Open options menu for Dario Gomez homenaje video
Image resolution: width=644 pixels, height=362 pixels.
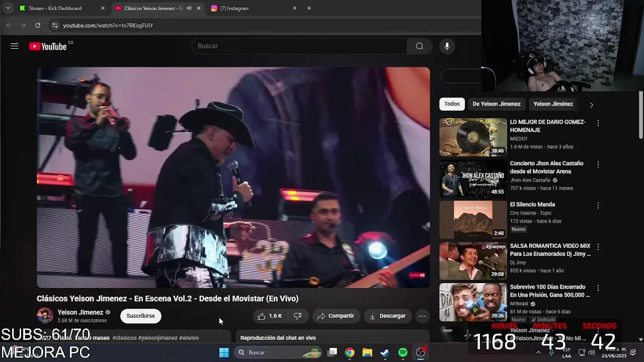[x=598, y=123]
